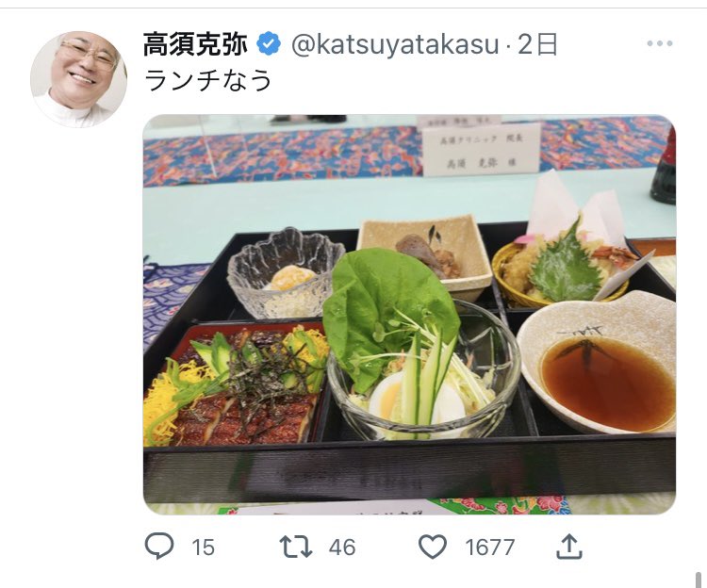Image resolution: width=707 pixels, height=588 pixels.
Task: Click the like count 1677
Action: [489, 547]
